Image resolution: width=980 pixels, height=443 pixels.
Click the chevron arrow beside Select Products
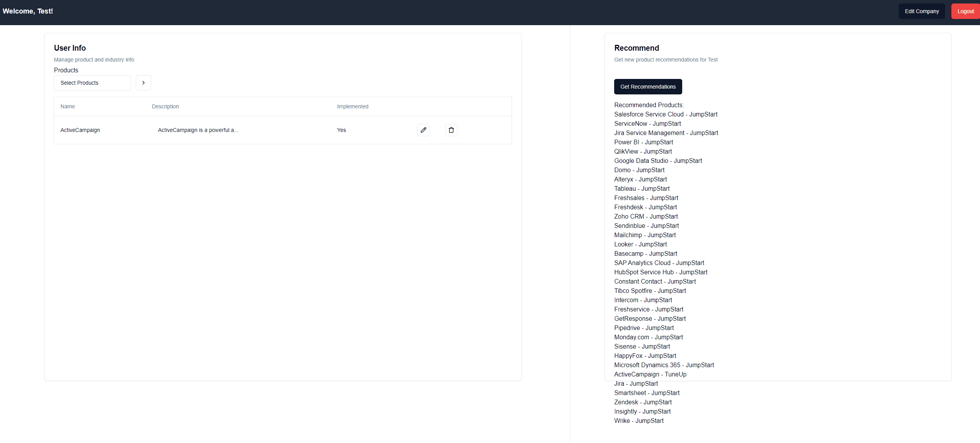point(143,83)
